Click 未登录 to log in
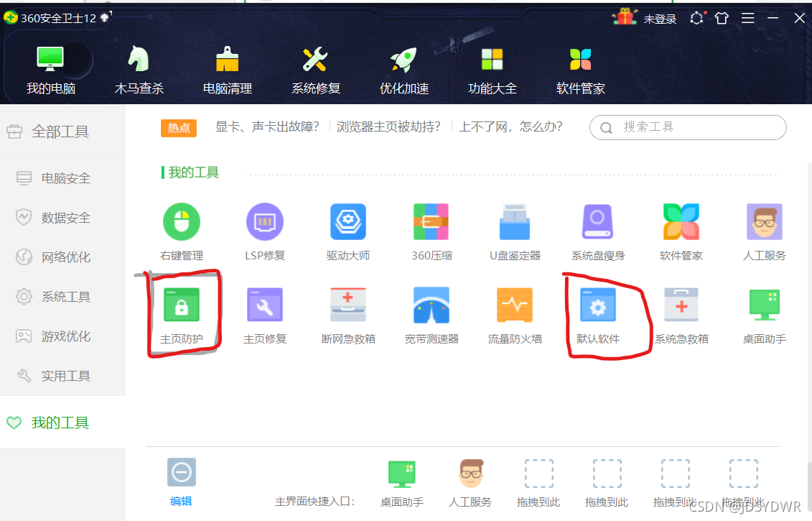The image size is (812, 521). [x=660, y=19]
